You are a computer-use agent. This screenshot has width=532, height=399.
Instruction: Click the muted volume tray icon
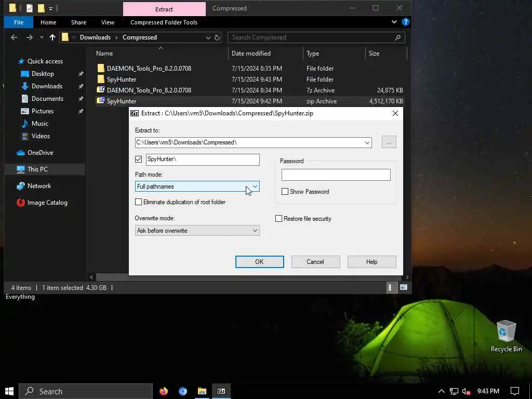(466, 392)
